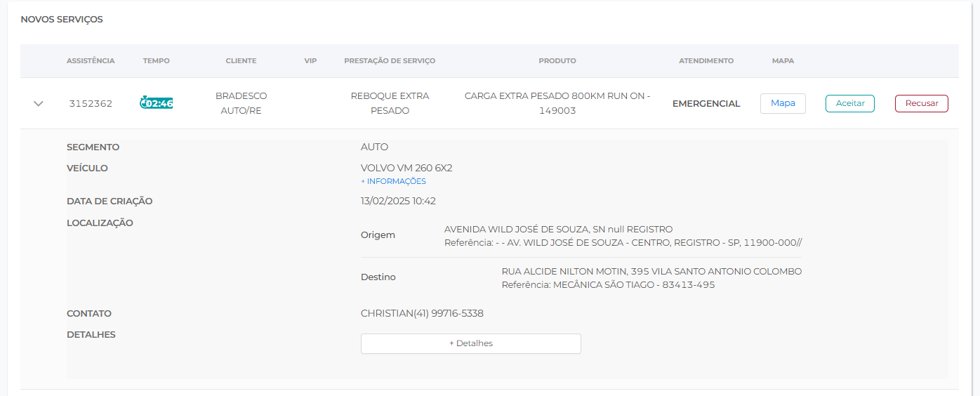Click the VEÍCULO label

point(87,169)
